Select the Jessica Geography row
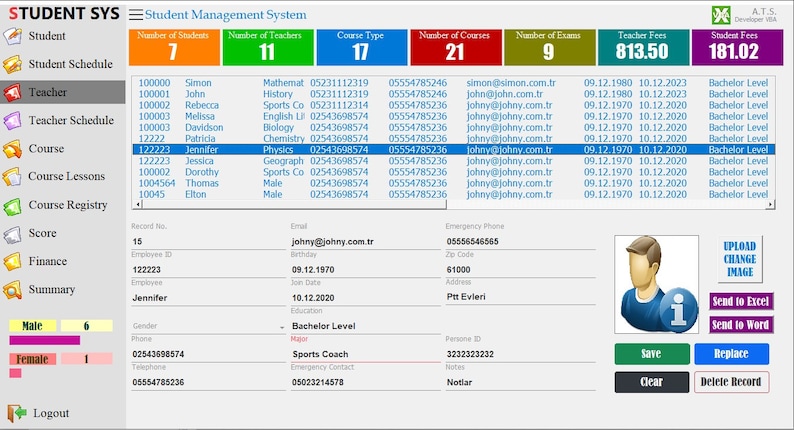 tap(453, 161)
